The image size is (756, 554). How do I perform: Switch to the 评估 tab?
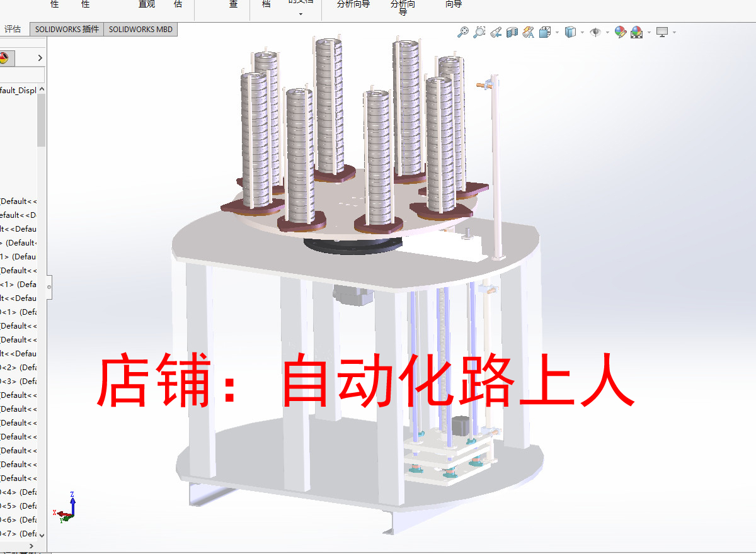click(x=13, y=29)
